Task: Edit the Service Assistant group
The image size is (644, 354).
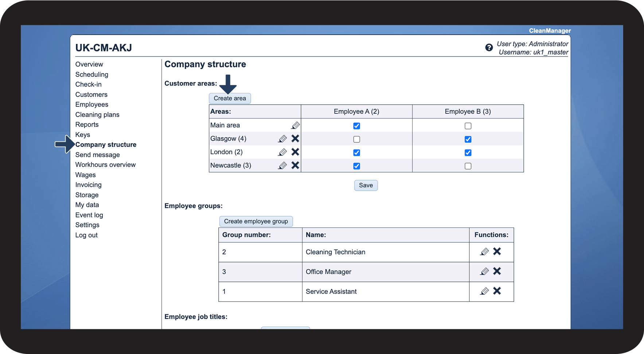Action: [x=484, y=291]
